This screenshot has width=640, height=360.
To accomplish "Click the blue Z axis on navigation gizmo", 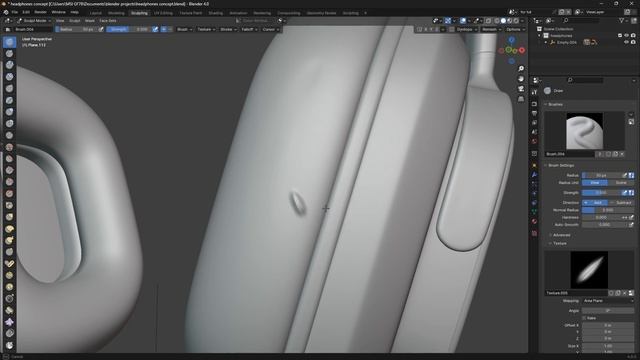I will (511, 40).
